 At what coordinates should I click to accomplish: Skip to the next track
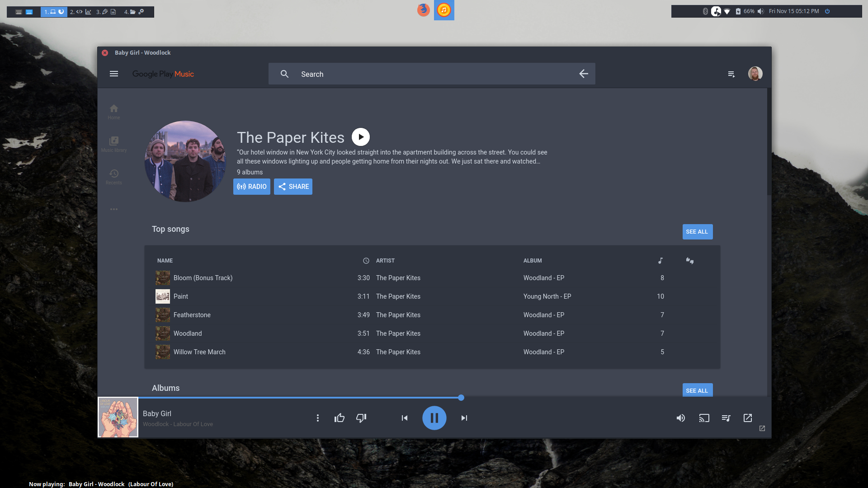[464, 418]
